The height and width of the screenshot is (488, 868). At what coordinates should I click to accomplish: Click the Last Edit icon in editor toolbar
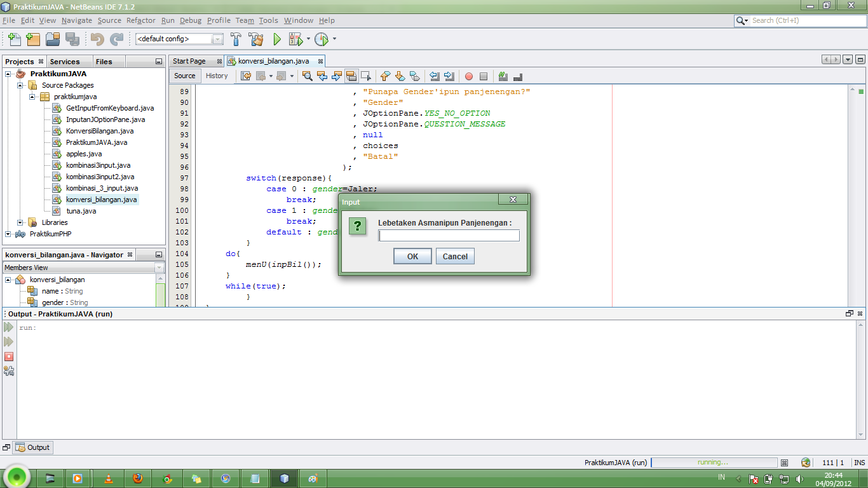(x=246, y=76)
